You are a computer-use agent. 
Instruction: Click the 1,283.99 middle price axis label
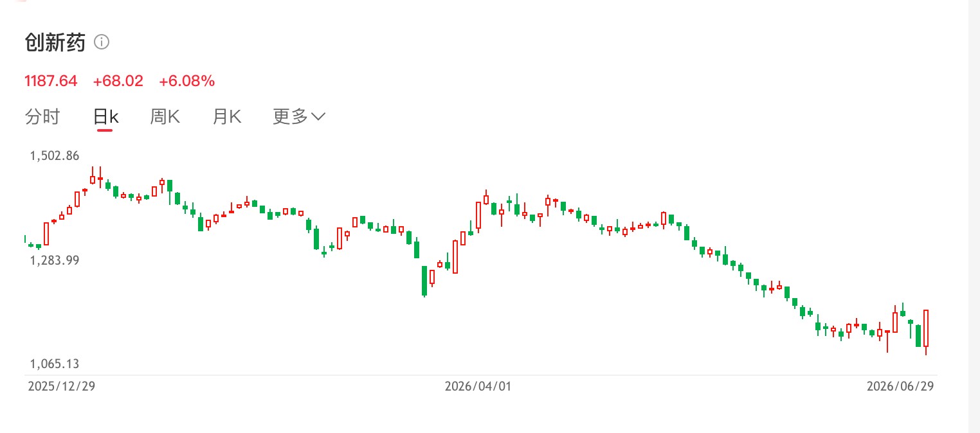pos(55,260)
